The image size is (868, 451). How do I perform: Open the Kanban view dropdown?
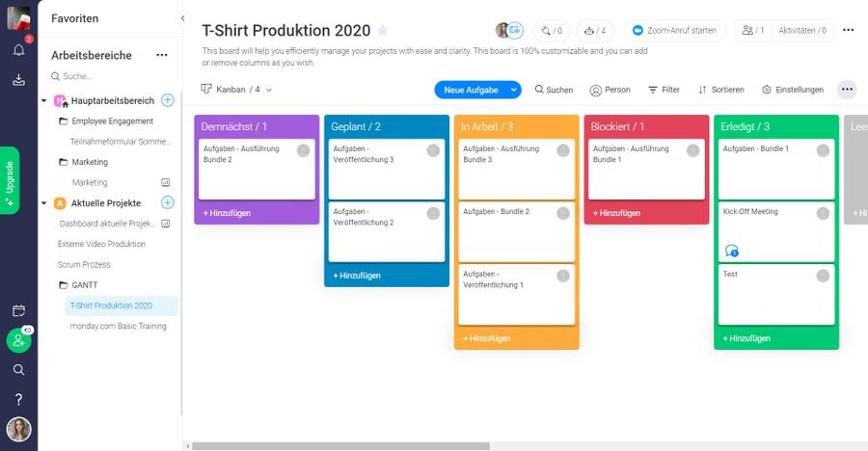pos(236,90)
